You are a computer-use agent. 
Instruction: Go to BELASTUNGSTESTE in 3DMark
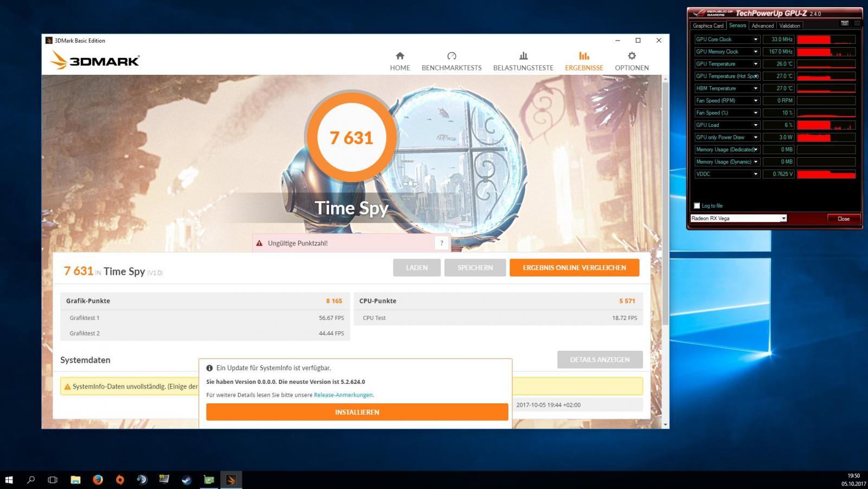pyautogui.click(x=523, y=61)
